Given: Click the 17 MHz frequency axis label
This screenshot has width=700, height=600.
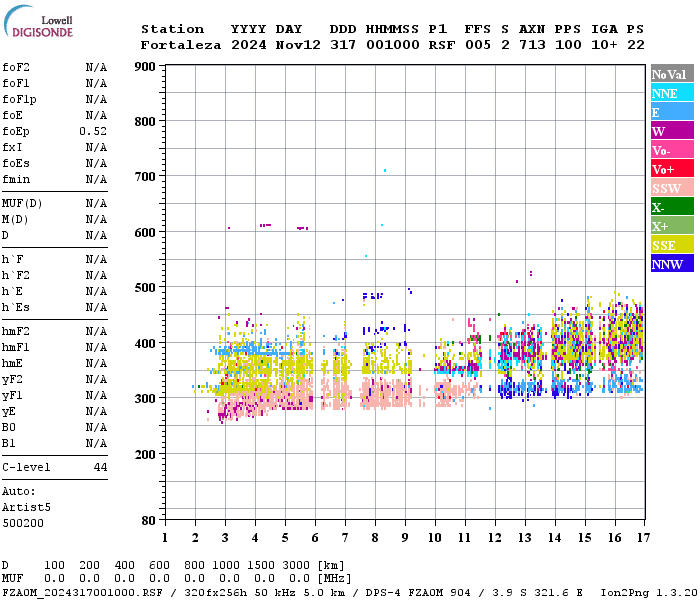Looking at the screenshot, I should (x=643, y=538).
